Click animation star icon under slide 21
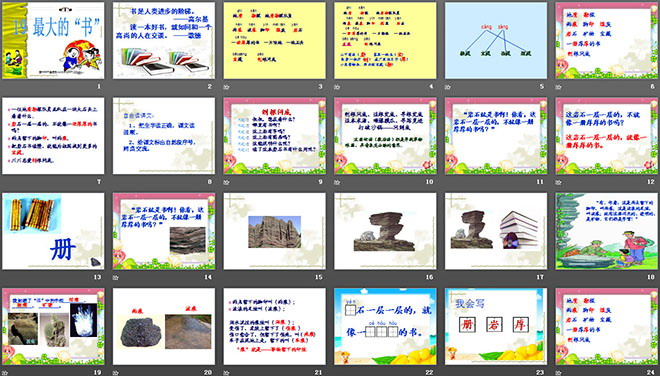This screenshot has height=376, width=660. (226, 373)
